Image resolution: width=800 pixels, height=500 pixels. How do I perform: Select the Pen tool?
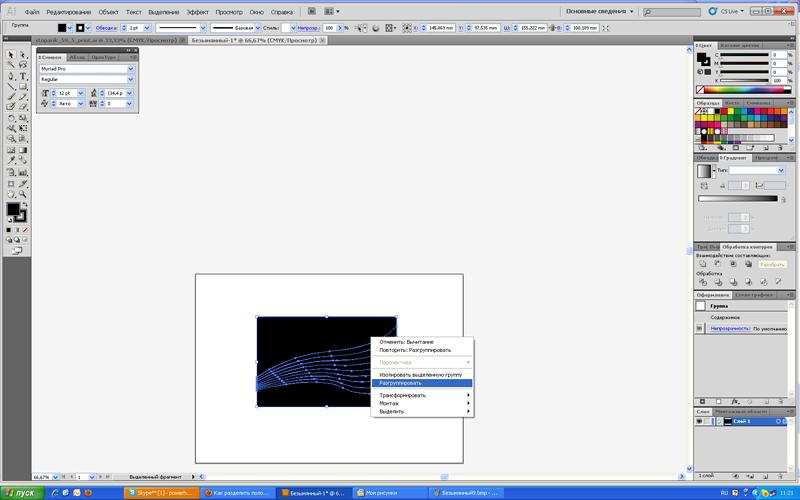click(11, 76)
